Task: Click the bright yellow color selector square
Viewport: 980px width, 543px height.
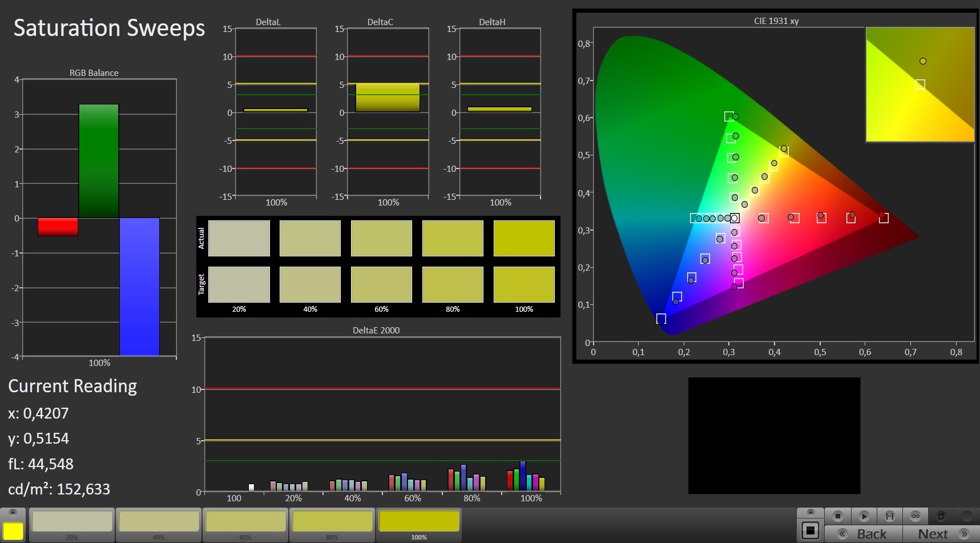Action: [x=13, y=531]
